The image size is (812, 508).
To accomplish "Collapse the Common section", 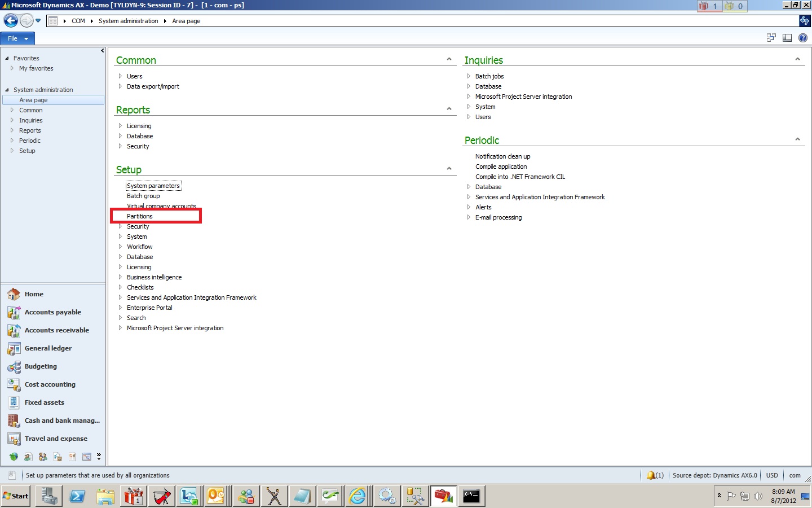I will point(449,59).
